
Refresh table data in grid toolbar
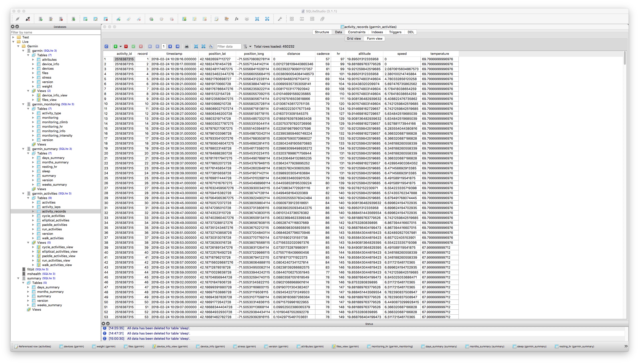click(x=107, y=47)
